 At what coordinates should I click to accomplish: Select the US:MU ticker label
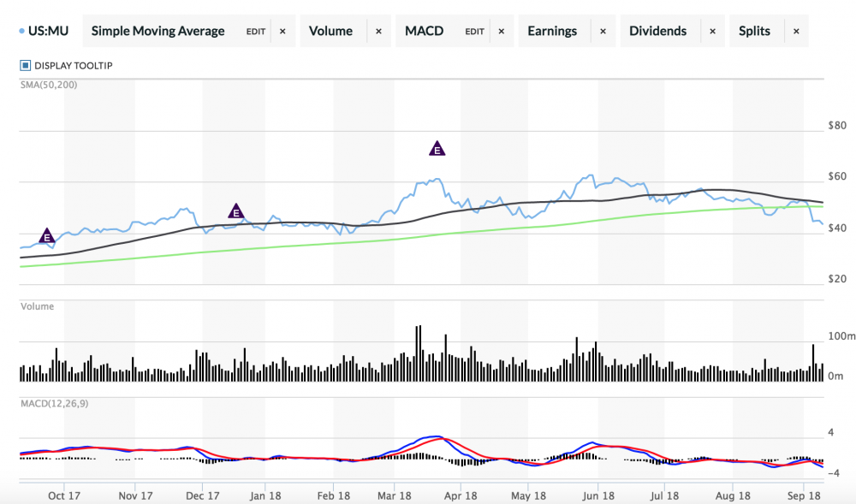[x=48, y=32]
